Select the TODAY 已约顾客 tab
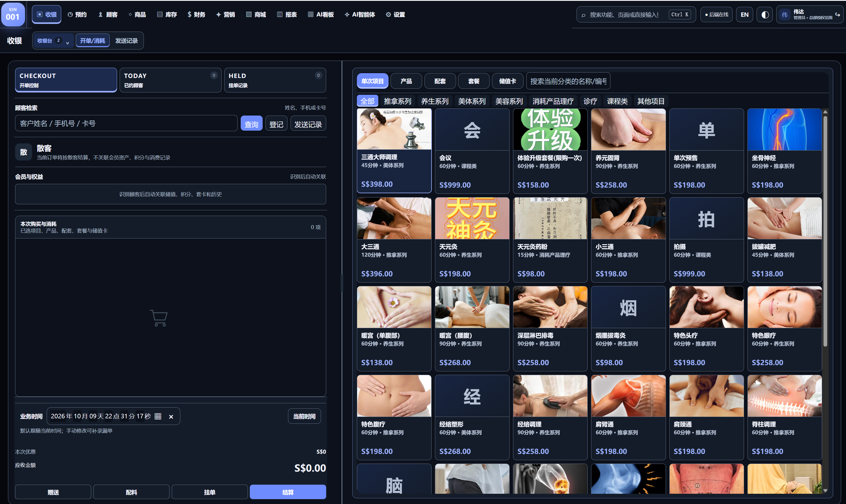Image resolution: width=846 pixels, height=504 pixels. 170,80
